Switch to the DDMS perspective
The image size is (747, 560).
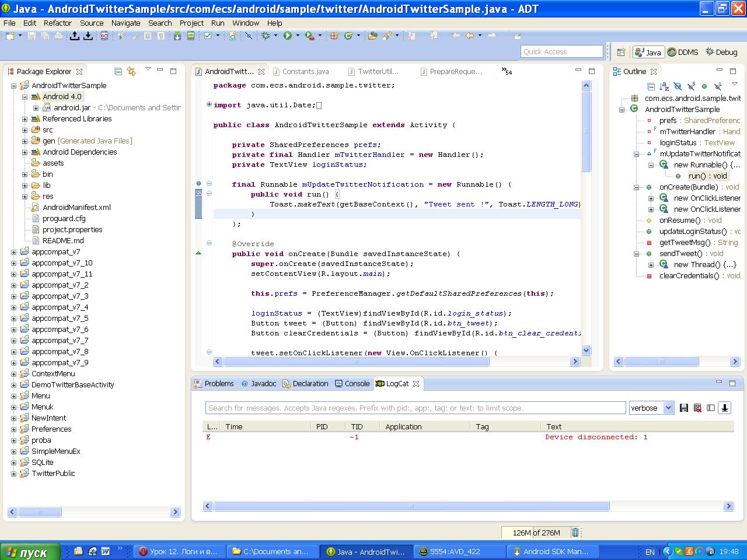(x=683, y=52)
